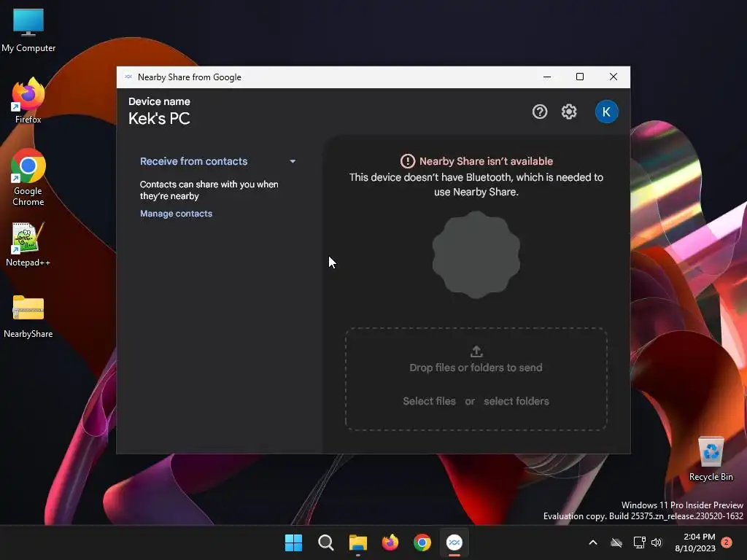Select Google Chrome desktop shortcut
This screenshot has width=747, height=560.
coord(28,177)
